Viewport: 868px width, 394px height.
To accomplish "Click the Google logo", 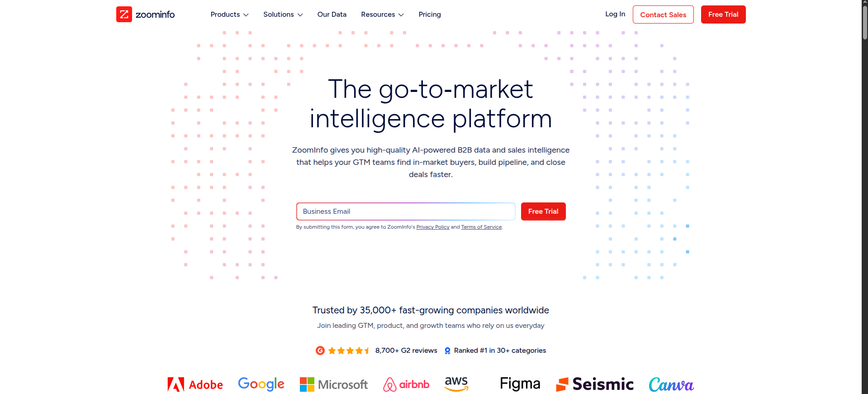I will point(261,384).
